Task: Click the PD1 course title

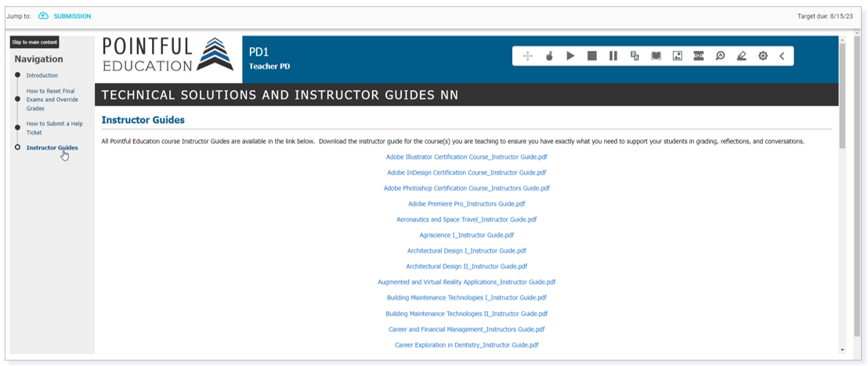Action: click(x=259, y=52)
